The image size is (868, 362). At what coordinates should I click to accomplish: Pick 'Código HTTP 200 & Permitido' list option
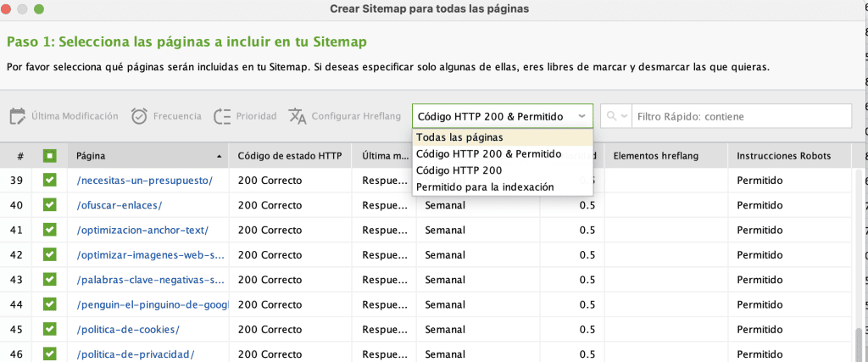tap(488, 153)
